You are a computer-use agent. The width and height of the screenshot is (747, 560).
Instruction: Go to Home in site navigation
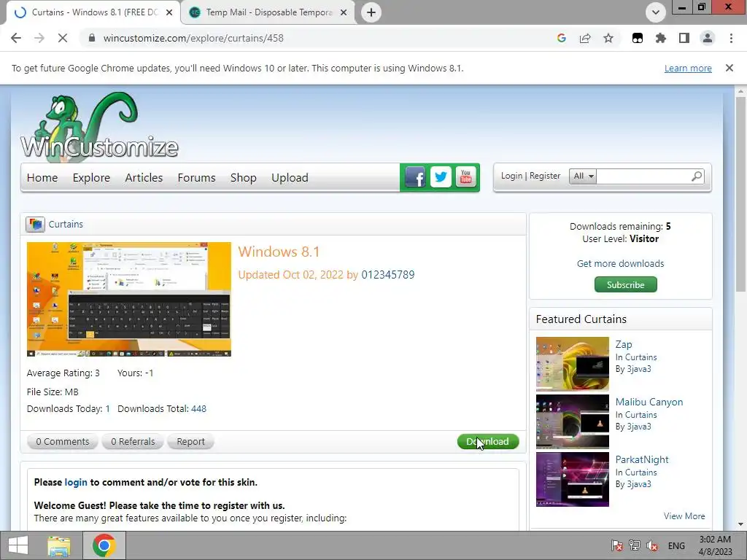click(42, 178)
